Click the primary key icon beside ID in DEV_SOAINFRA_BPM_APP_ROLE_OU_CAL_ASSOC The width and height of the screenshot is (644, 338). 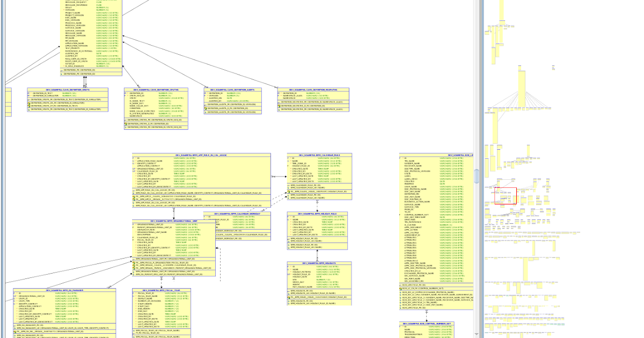tap(133, 158)
